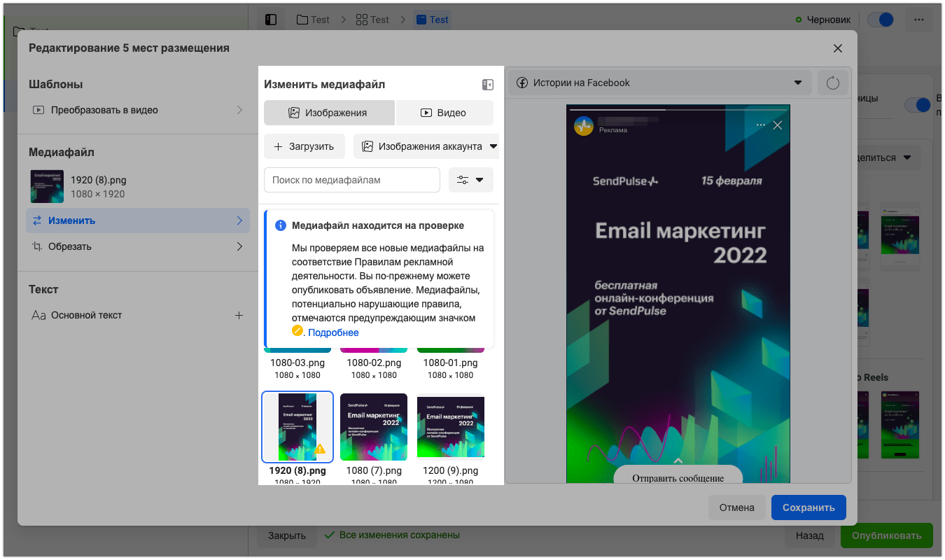Open three-dots menu in story preview
Image resolution: width=945 pixels, height=560 pixels.
click(761, 125)
